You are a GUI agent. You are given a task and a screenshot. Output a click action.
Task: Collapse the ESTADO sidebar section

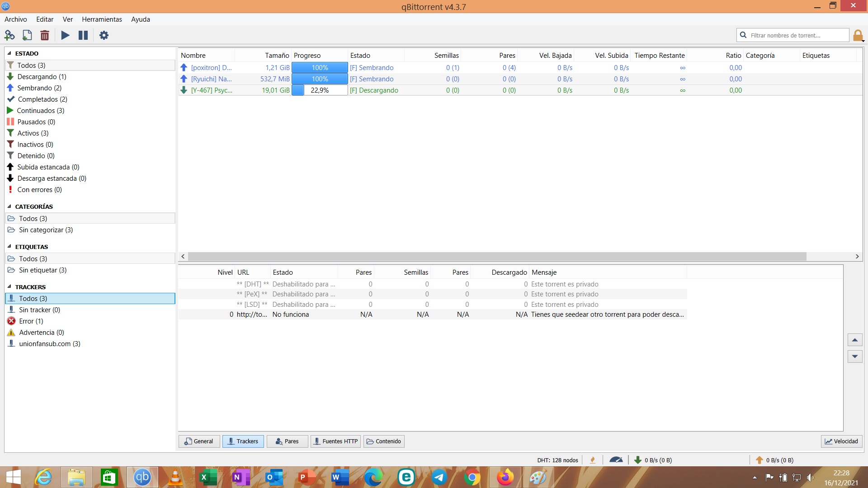[9, 53]
